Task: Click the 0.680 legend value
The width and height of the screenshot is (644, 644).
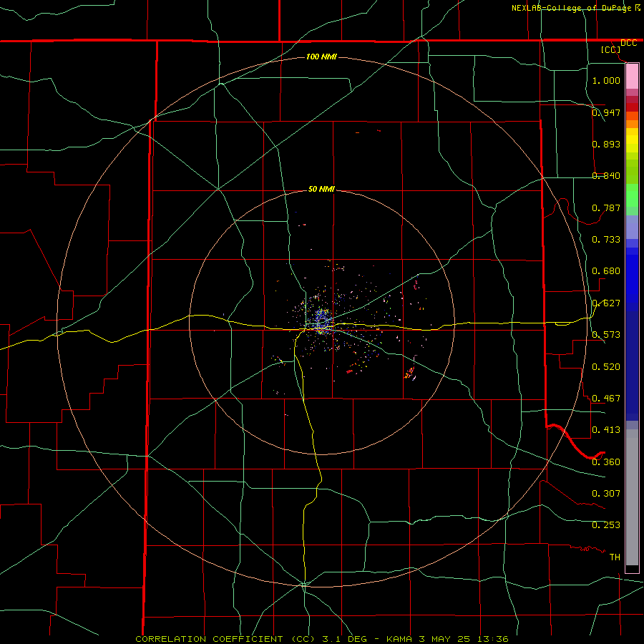Action: click(x=606, y=271)
